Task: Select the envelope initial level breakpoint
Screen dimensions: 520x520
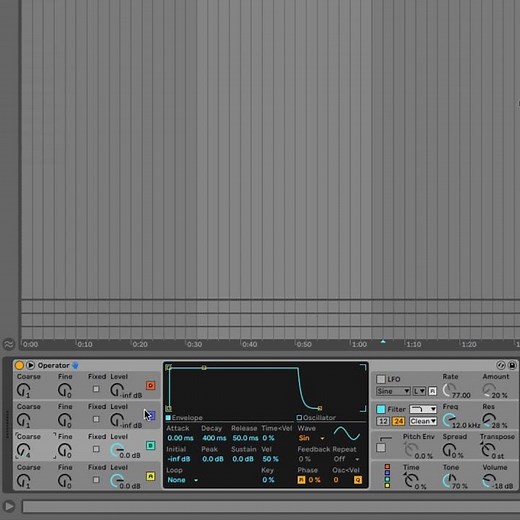Action: [169, 408]
